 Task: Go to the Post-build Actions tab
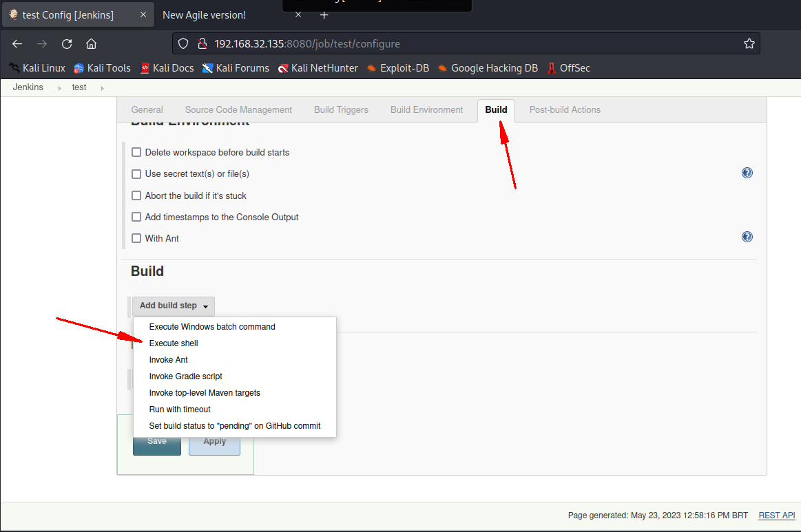565,109
